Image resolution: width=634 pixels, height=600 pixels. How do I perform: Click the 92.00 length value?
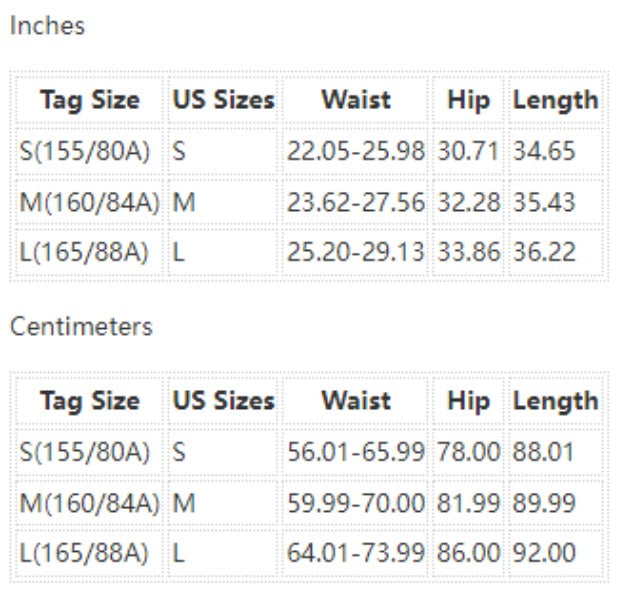544,554
